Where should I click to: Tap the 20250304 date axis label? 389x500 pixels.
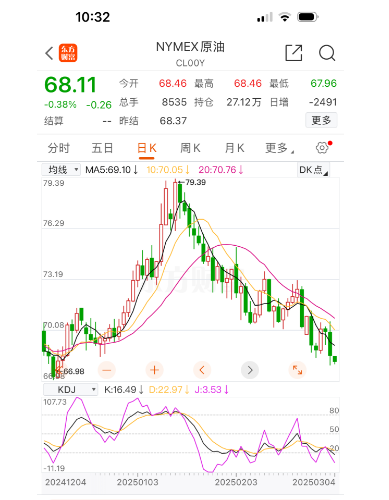tap(314, 482)
